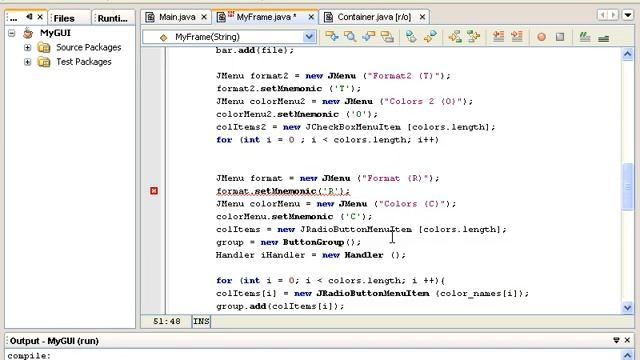The width and height of the screenshot is (640, 360).
Task: Click the Comment lines toolbar icon
Action: click(x=585, y=37)
